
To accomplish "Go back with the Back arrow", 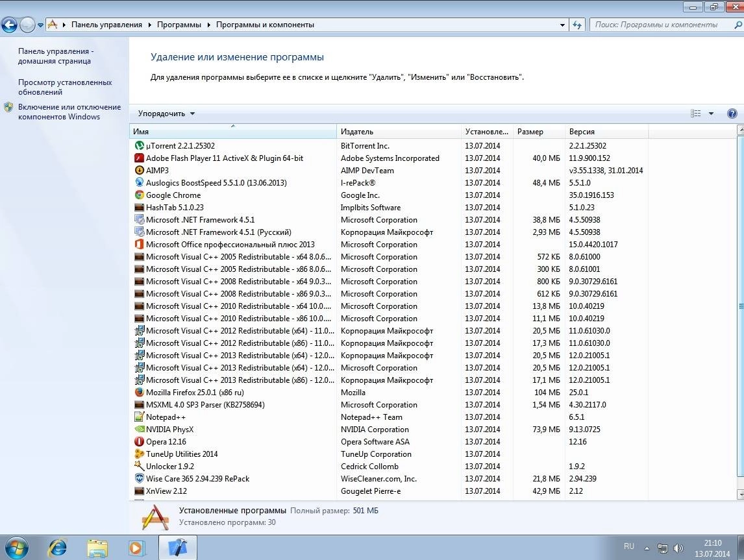I will (x=9, y=25).
